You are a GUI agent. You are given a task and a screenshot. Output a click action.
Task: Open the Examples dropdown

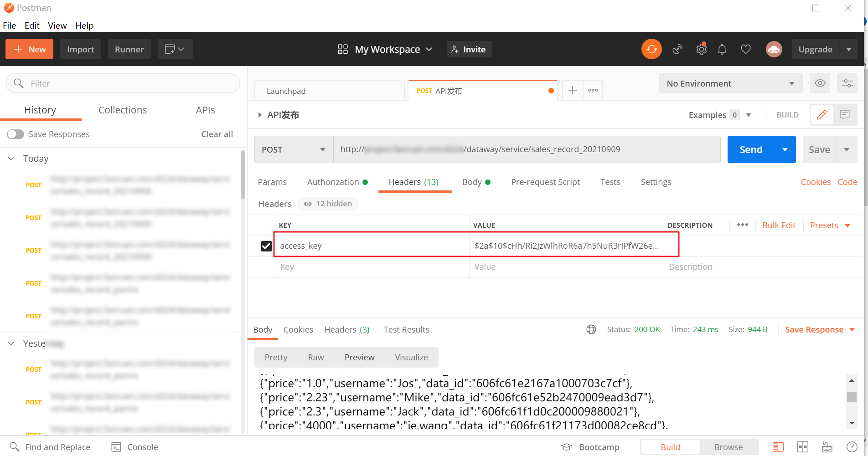[x=720, y=115]
